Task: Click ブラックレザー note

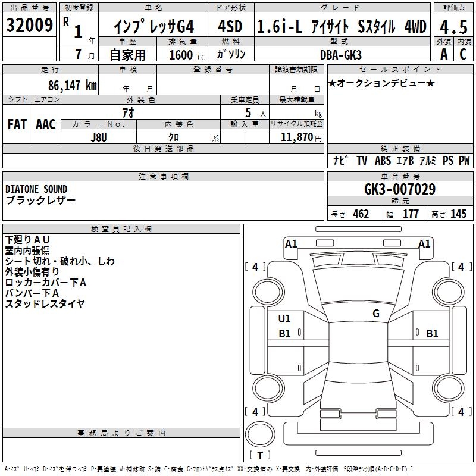Action: (40, 201)
